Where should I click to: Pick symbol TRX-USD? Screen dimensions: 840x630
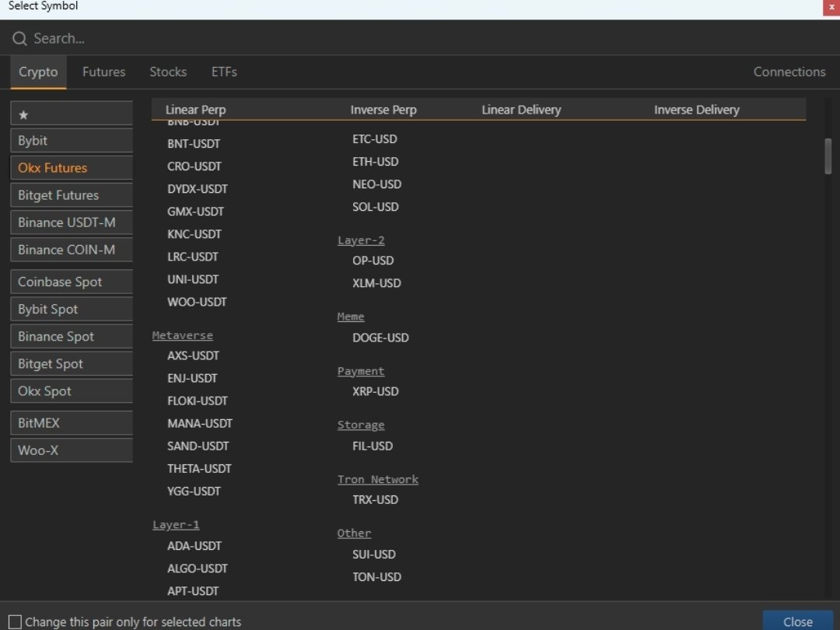pos(375,500)
